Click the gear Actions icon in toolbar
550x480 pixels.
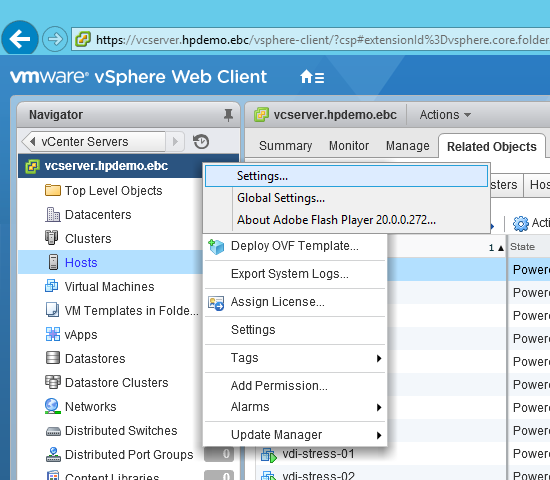pyautogui.click(x=521, y=224)
